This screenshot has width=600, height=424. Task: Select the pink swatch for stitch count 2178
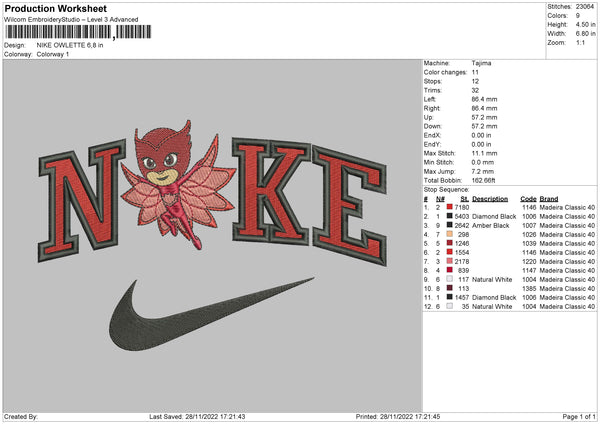[450, 261]
